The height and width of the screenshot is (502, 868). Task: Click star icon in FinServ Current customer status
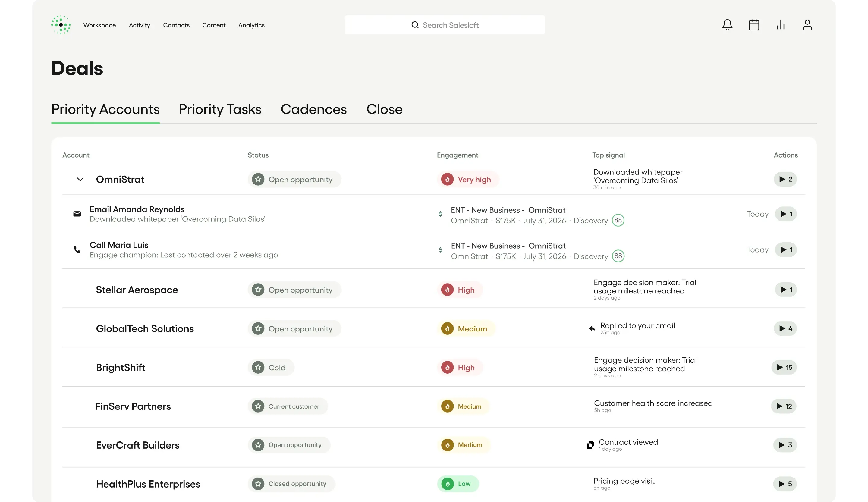[258, 406]
